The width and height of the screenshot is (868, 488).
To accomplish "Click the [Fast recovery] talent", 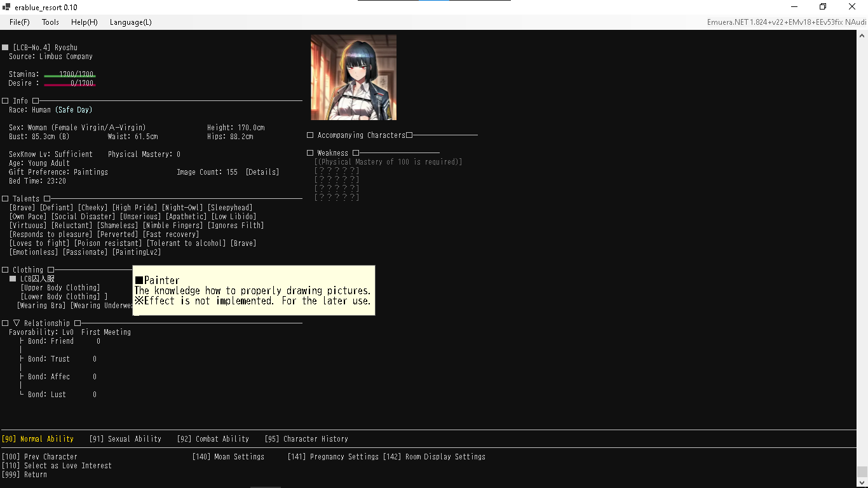I will point(171,234).
